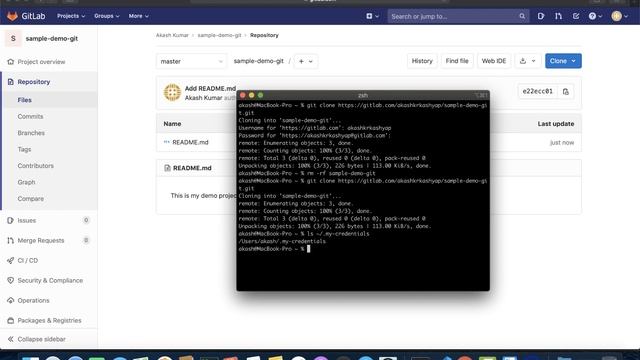Screen dimensions: 640x360
Task: Select Graph in the sidebar
Action: pyautogui.click(x=26, y=182)
